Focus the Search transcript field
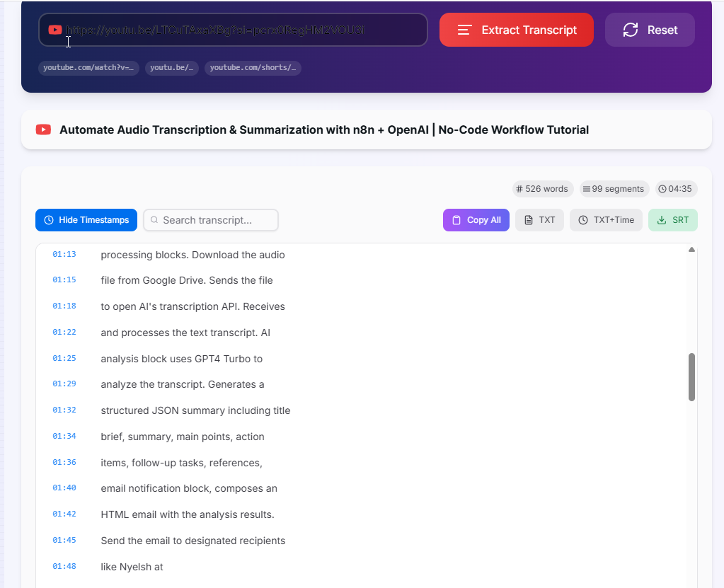This screenshot has width=724, height=588. coord(211,220)
